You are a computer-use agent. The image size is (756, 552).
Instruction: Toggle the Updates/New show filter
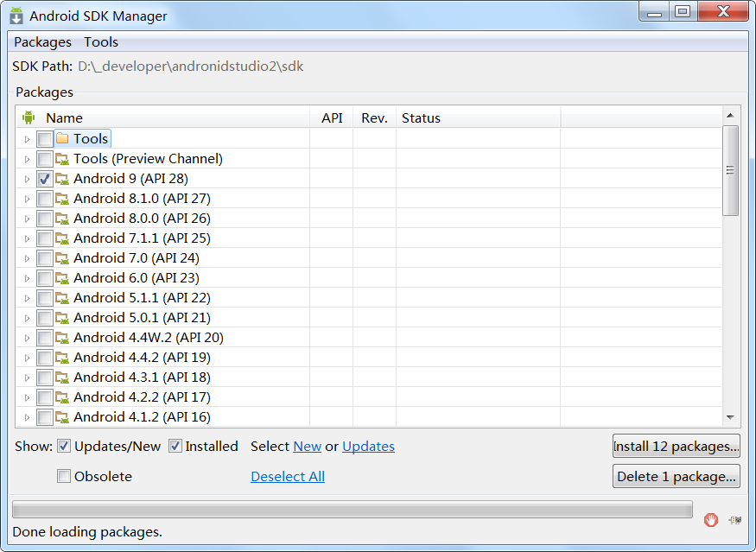[64, 446]
